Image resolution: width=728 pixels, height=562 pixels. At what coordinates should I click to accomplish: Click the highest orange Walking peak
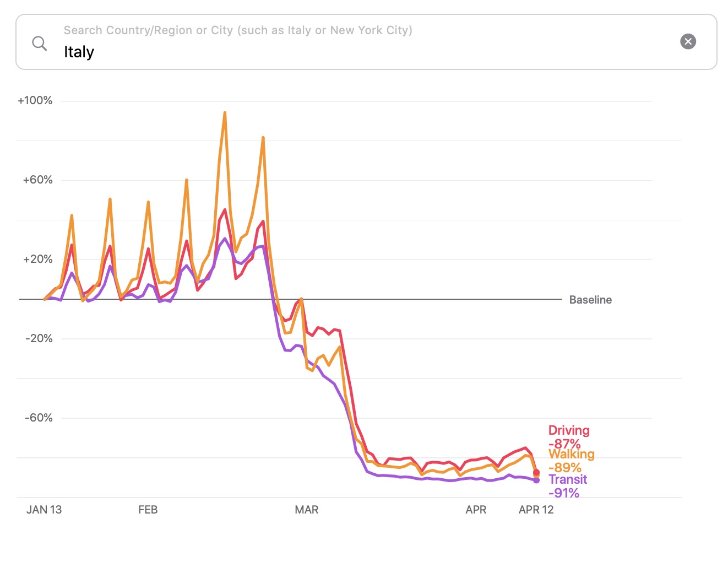[225, 113]
